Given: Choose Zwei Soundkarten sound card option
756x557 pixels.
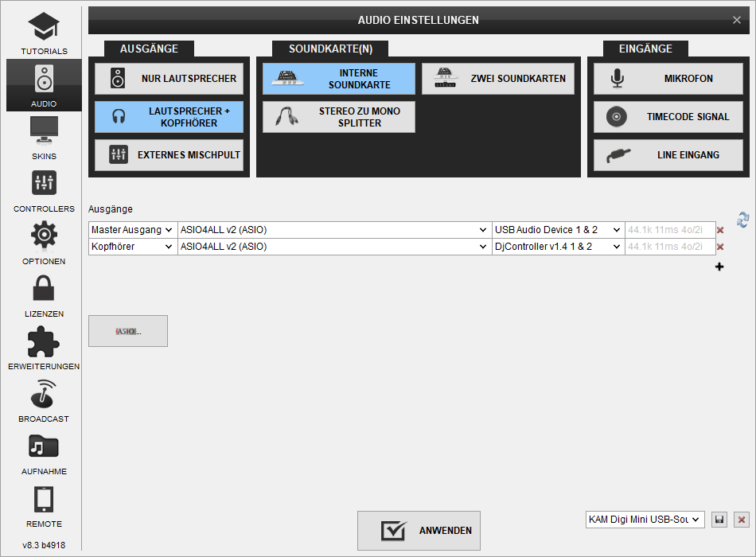Looking at the screenshot, I should [497, 79].
